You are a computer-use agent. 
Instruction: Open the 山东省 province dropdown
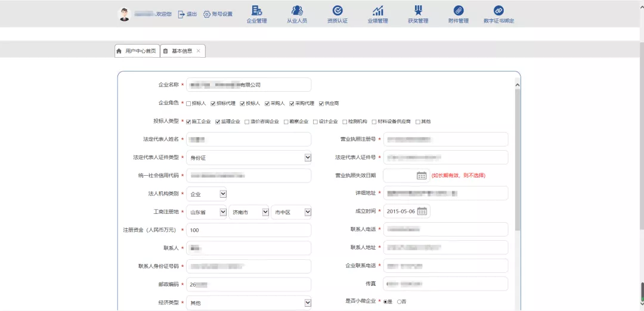223,212
